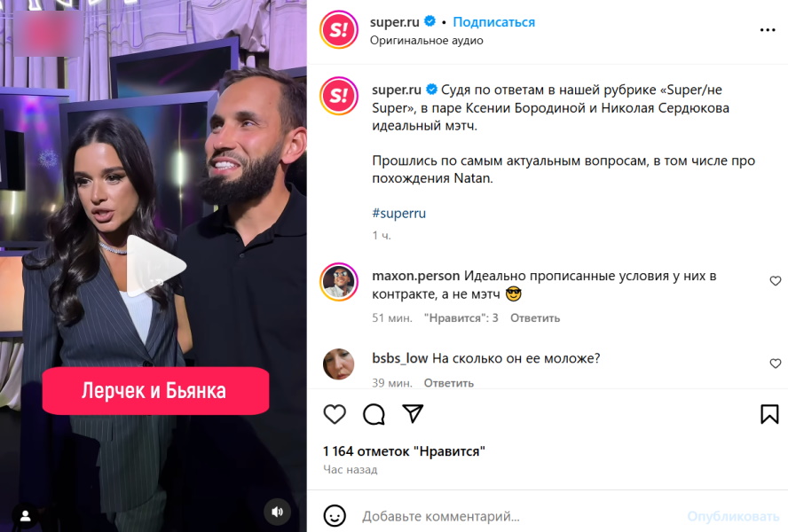This screenshot has width=788, height=532.
Task: Reply to bsbs_low's comment via Ответить
Action: pos(449,383)
